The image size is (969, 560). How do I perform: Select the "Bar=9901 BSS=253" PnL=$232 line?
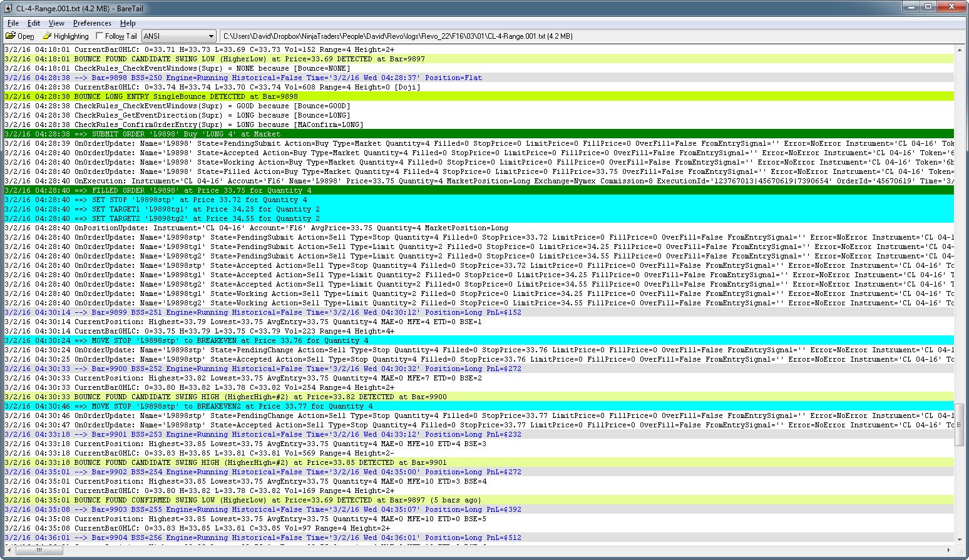point(479,434)
